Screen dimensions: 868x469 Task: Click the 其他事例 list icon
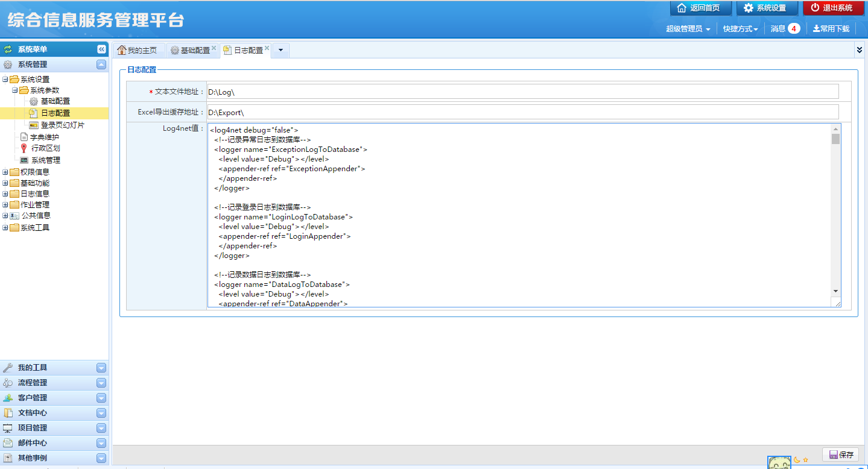8,458
